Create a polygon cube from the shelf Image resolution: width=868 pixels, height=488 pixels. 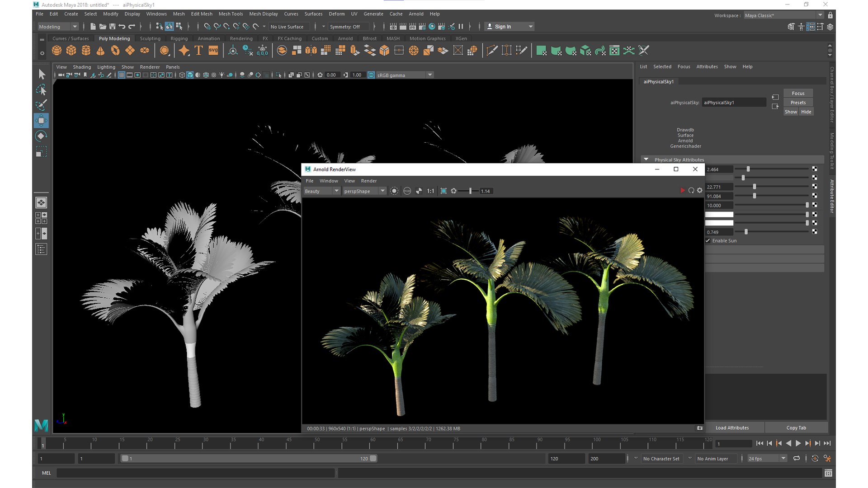click(x=71, y=51)
